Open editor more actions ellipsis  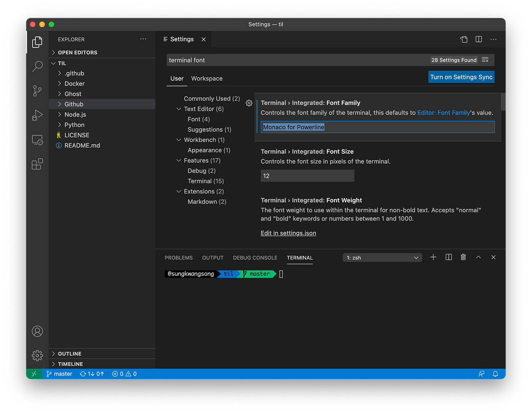[x=494, y=39]
